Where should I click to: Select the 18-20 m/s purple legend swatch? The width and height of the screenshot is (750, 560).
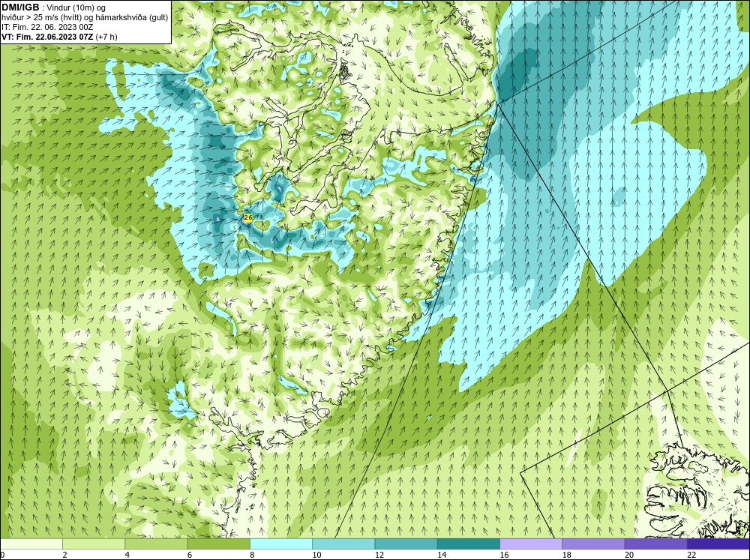coord(593,544)
